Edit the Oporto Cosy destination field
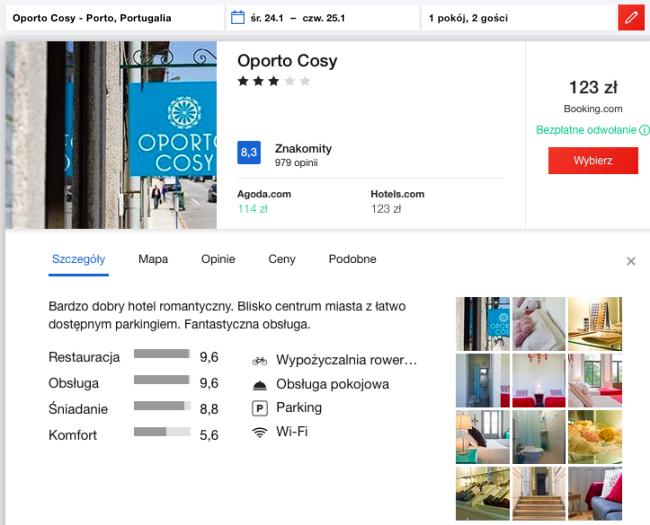 [x=115, y=18]
